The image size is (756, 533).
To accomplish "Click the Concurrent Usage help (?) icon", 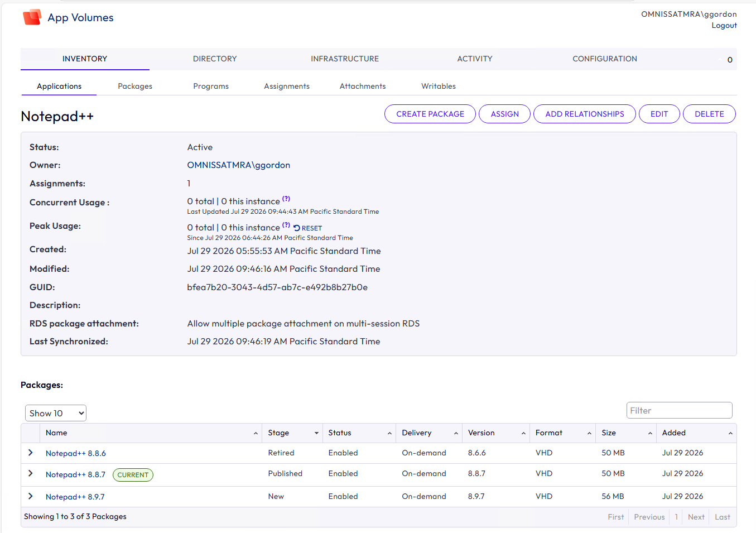I will 286,199.
